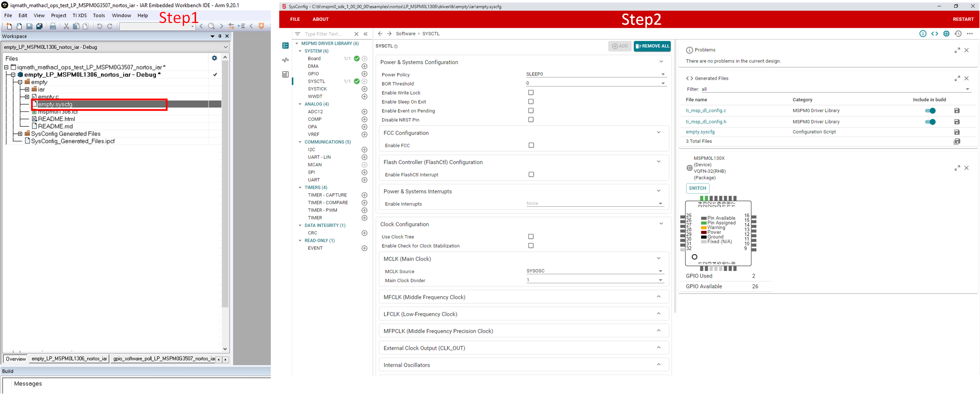Click the undo icon in IAR toolbar
The image size is (980, 394).
(99, 26)
